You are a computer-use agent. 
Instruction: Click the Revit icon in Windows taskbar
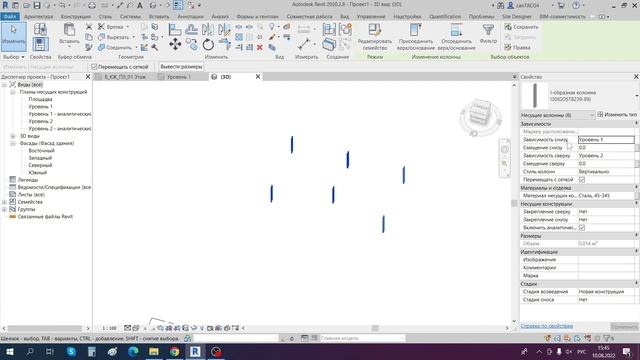pos(195,351)
